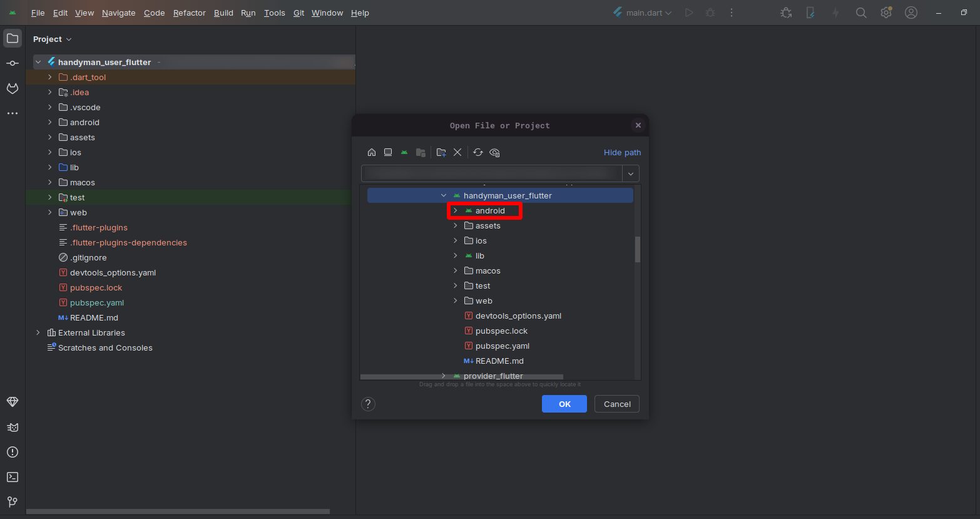Select .gitignore in project panel
980x519 pixels.
tap(88, 257)
